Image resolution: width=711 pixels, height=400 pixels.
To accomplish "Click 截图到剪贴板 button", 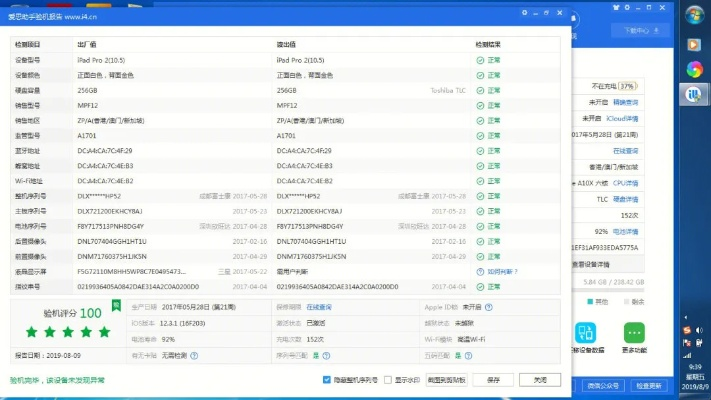I will pyautogui.click(x=446, y=380).
